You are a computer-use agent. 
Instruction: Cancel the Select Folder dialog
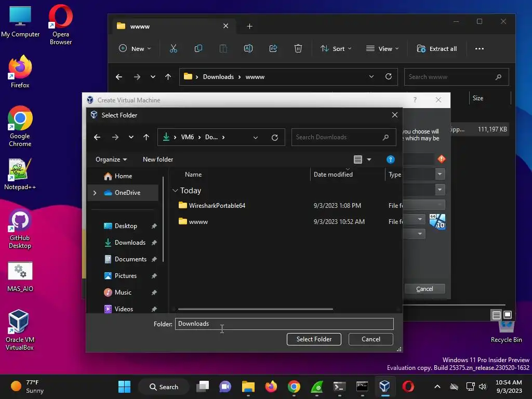coord(371,339)
